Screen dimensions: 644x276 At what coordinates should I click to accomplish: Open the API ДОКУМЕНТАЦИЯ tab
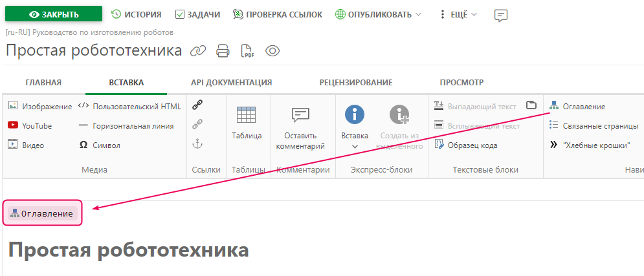pyautogui.click(x=232, y=83)
